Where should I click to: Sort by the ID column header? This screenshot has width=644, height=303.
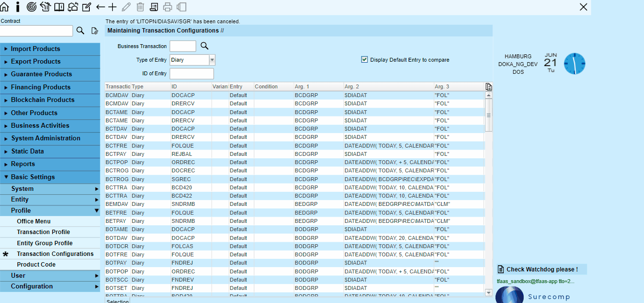coord(191,86)
